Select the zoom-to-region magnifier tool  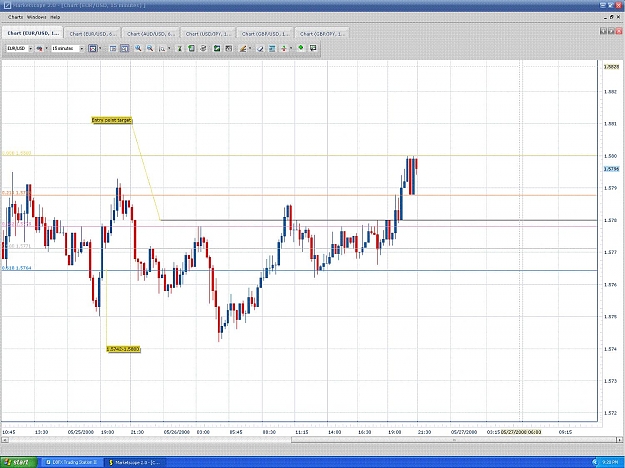[x=162, y=49]
